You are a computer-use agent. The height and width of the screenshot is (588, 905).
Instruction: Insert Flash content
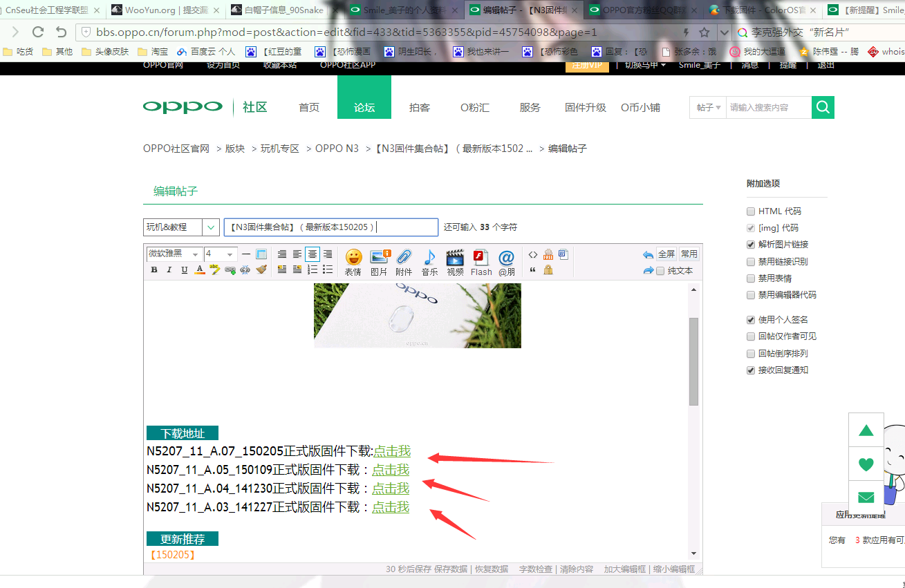coord(481,263)
